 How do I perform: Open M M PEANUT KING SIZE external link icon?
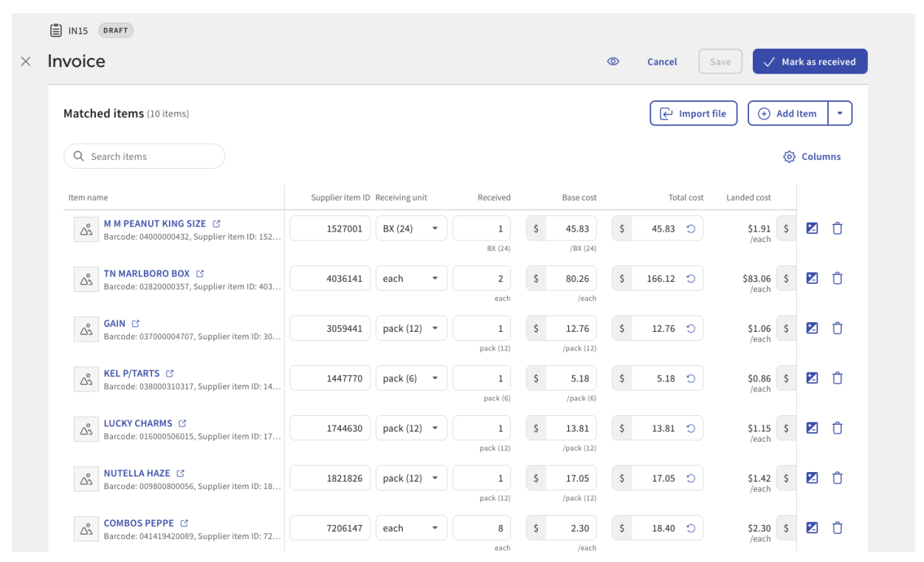[x=216, y=223]
